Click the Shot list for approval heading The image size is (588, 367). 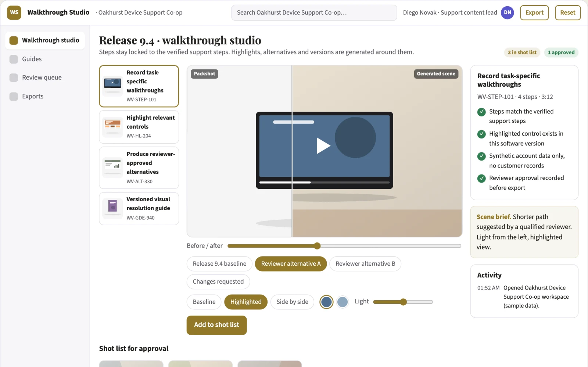(134, 349)
